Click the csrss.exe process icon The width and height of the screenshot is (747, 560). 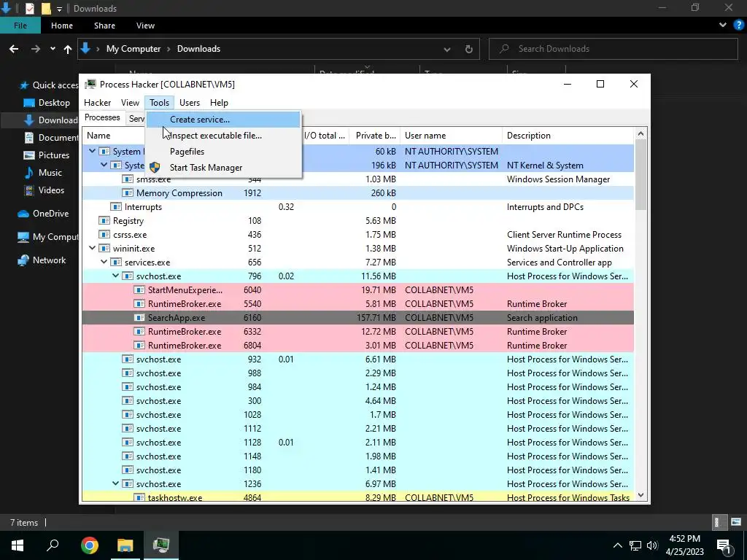tap(104, 235)
